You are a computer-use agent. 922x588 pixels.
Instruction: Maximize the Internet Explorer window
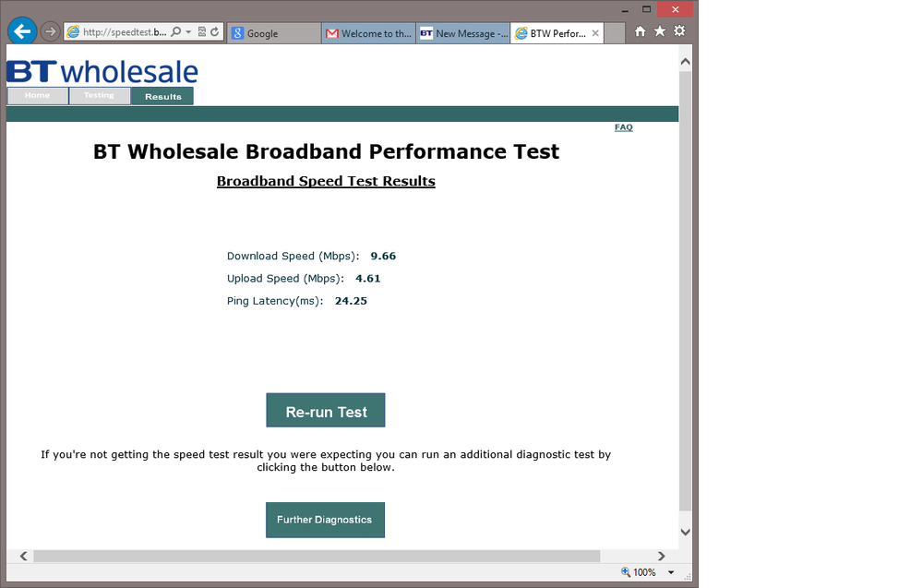[x=646, y=9]
